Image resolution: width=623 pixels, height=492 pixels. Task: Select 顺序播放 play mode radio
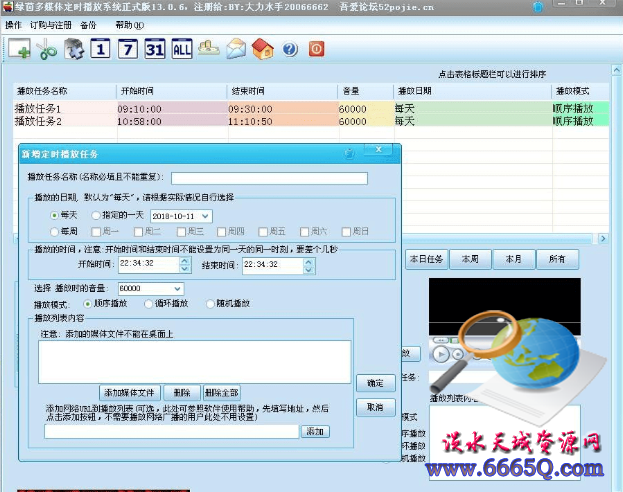click(x=87, y=304)
